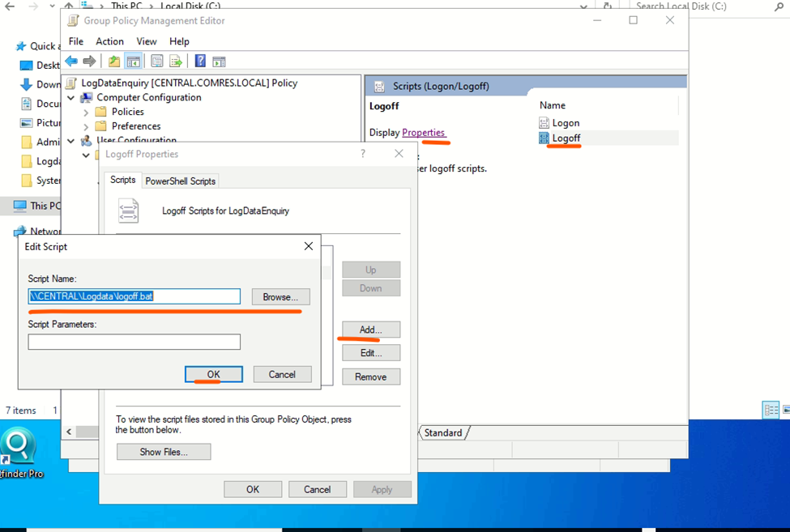This screenshot has width=790, height=532.
Task: Collapse the Computer Configuration node
Action: (x=71, y=98)
